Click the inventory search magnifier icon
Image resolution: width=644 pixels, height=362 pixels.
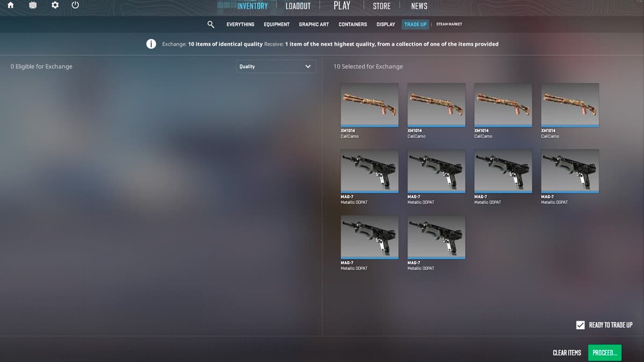[x=211, y=24]
